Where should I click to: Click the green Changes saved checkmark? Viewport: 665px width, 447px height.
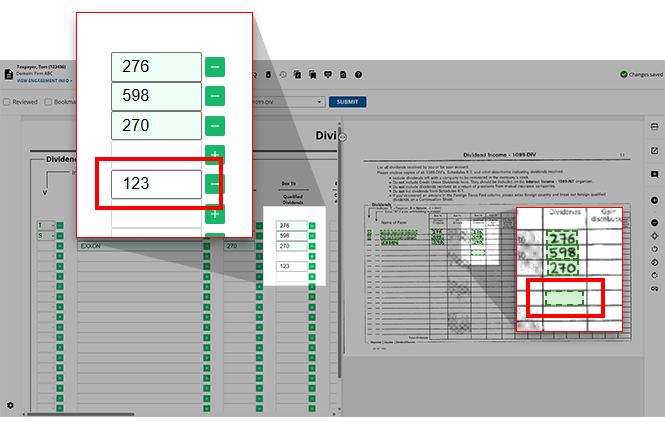point(623,75)
